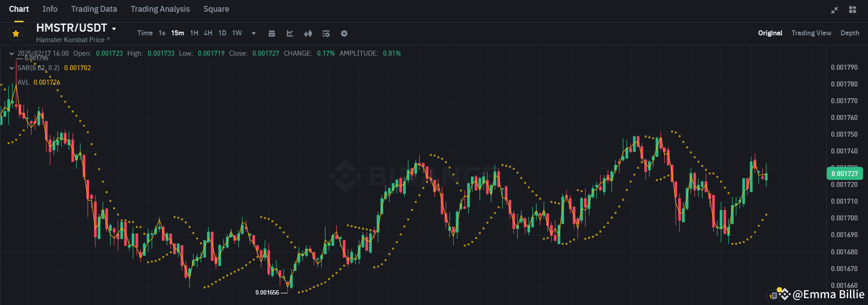Switch to Depth chart view
Viewport: 868px width, 305px height.
pyautogui.click(x=849, y=33)
